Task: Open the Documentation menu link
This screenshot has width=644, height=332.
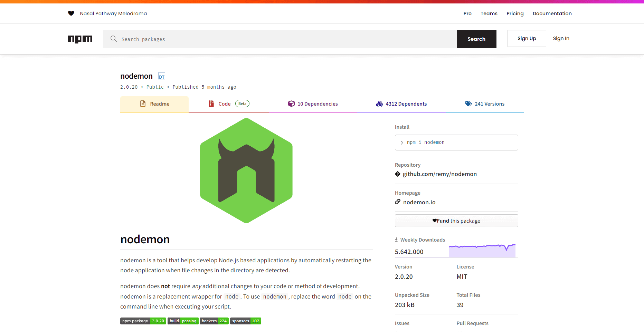Action: click(552, 13)
